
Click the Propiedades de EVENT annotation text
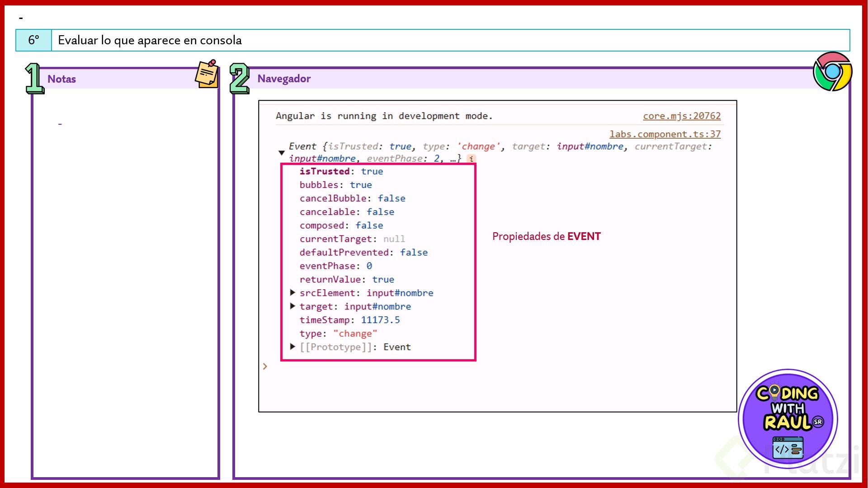(546, 236)
